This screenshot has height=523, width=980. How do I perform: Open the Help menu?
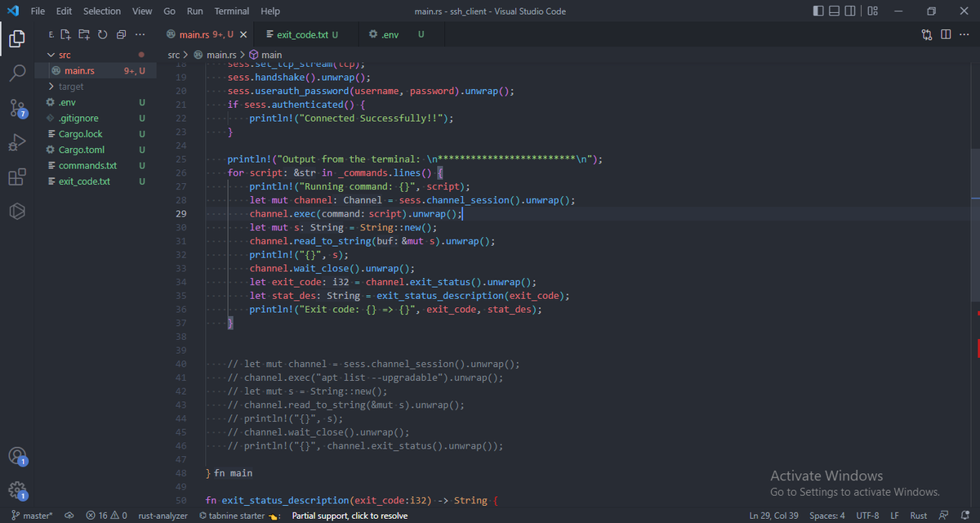point(270,11)
